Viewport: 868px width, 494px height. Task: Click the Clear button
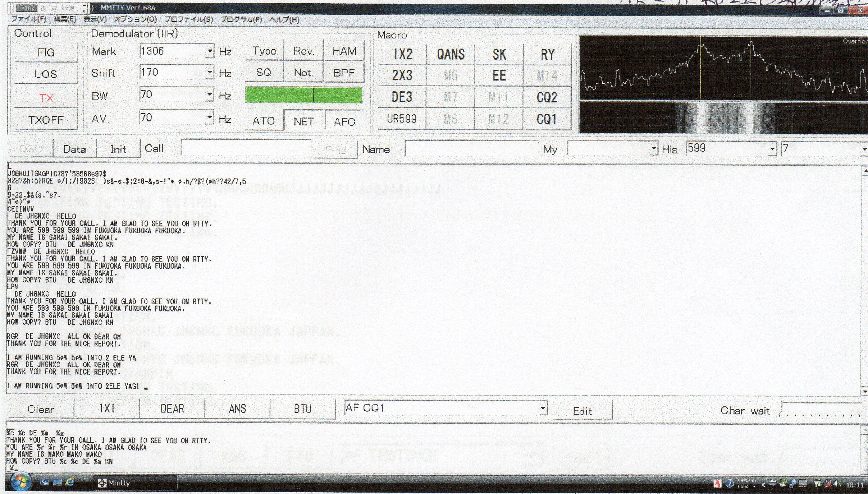(x=41, y=409)
